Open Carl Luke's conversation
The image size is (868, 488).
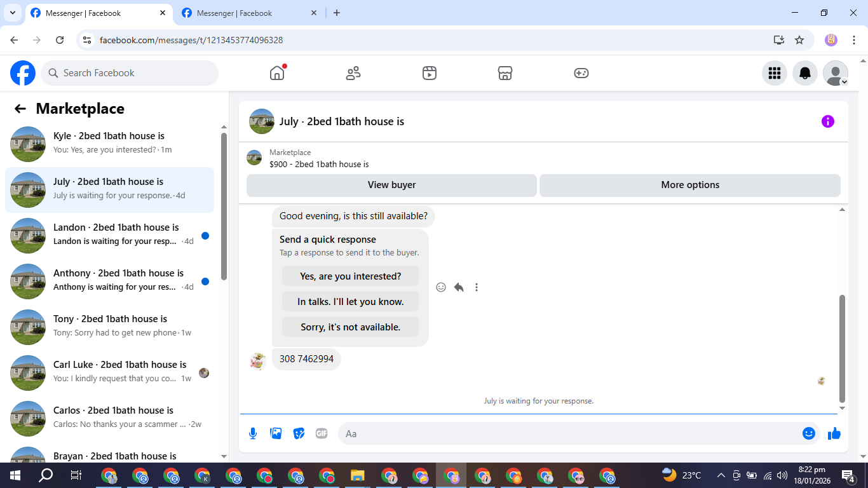click(110, 373)
